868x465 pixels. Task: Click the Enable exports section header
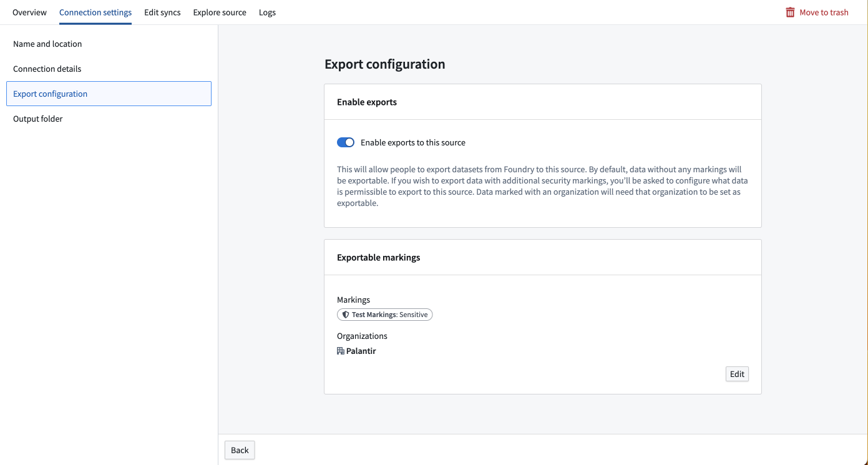coord(367,102)
